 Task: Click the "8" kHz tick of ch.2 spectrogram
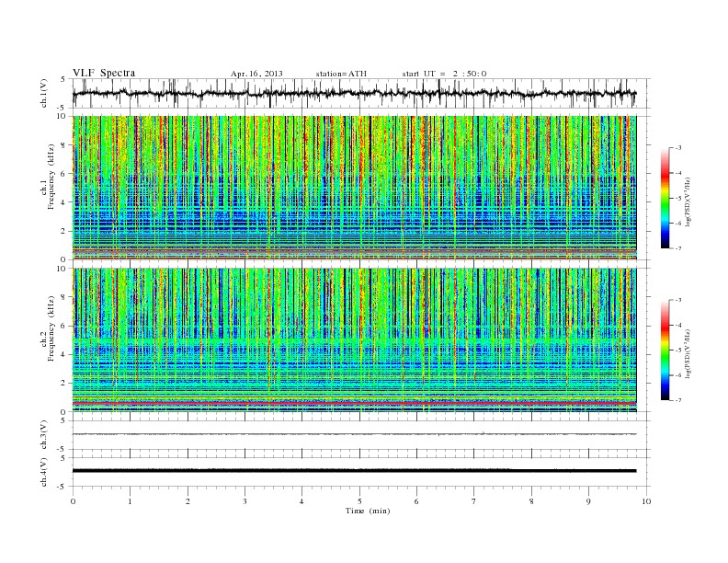coord(64,297)
